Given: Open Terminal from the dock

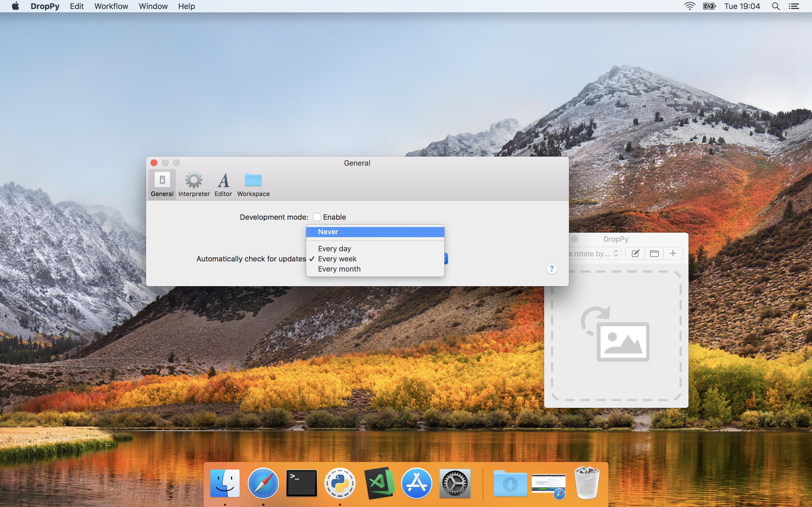Looking at the screenshot, I should pos(301,483).
